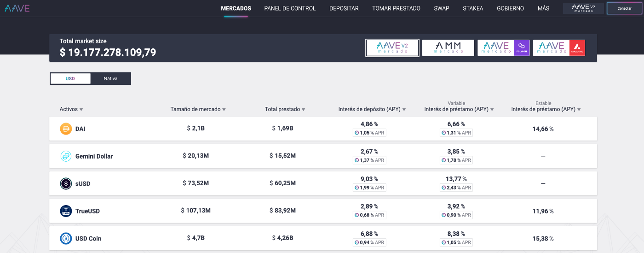Open the TrueUSD market row
The width and height of the screenshot is (644, 253).
tap(323, 211)
